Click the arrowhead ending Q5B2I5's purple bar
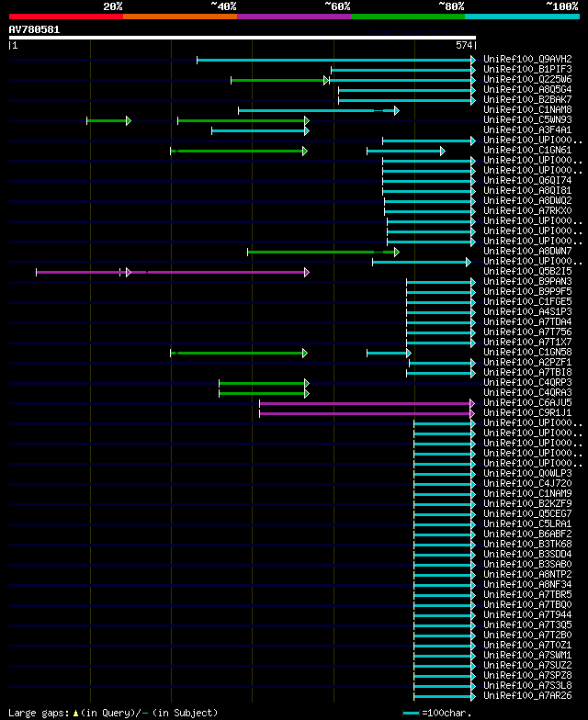The height and width of the screenshot is (720, 588). [307, 272]
